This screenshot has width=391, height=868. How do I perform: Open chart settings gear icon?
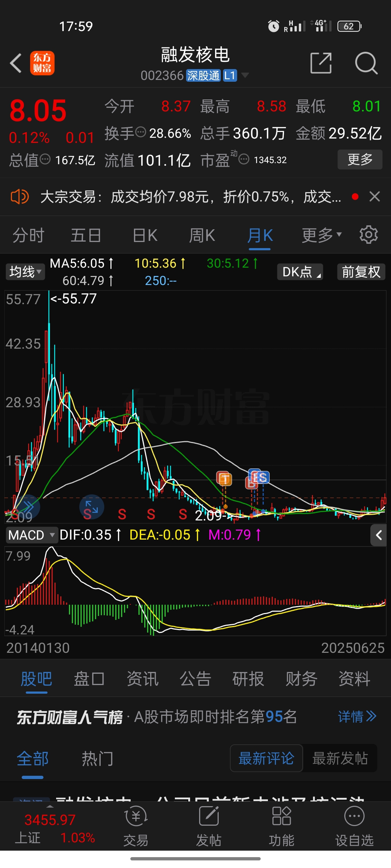tap(369, 235)
